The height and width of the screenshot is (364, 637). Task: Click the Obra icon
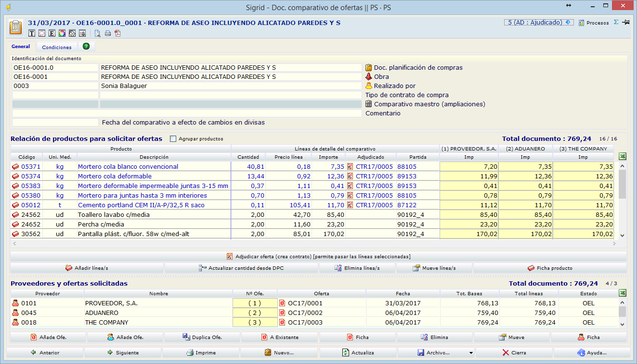tap(369, 76)
